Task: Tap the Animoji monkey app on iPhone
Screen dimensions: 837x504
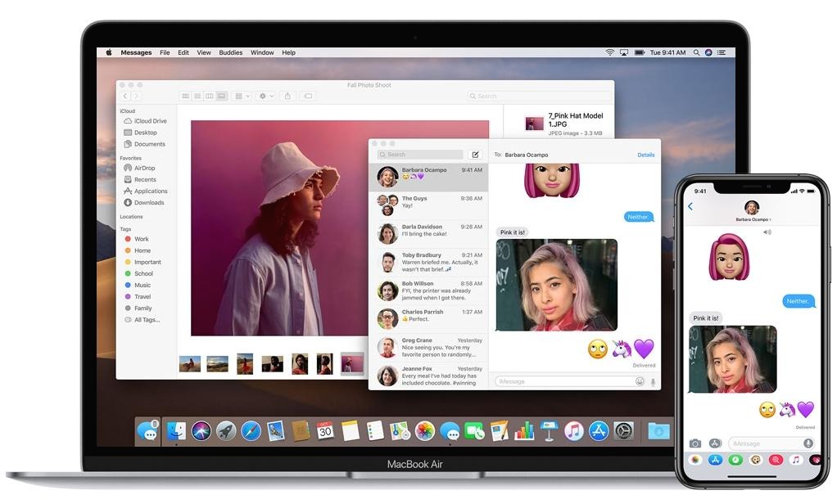Action: (x=755, y=460)
